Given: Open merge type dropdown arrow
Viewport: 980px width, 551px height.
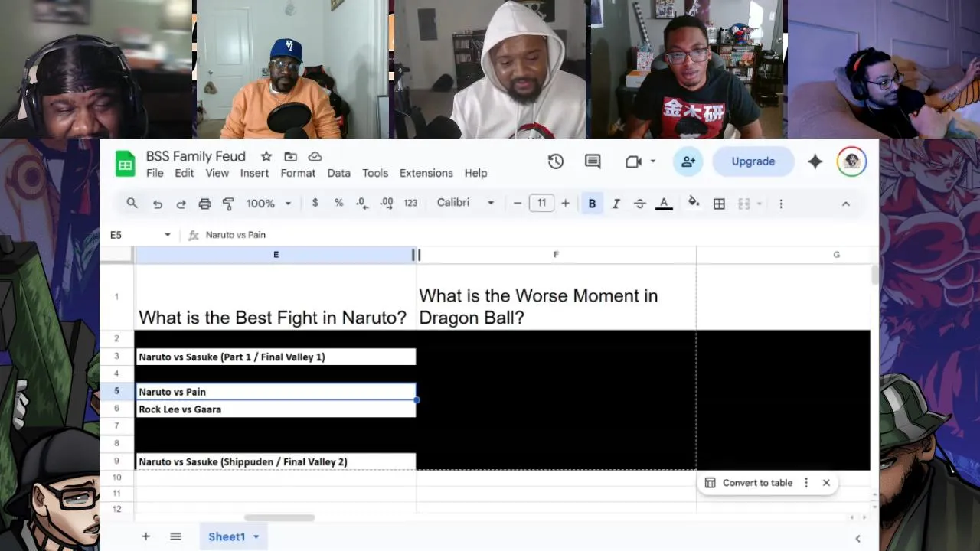Looking at the screenshot, I should 759,204.
